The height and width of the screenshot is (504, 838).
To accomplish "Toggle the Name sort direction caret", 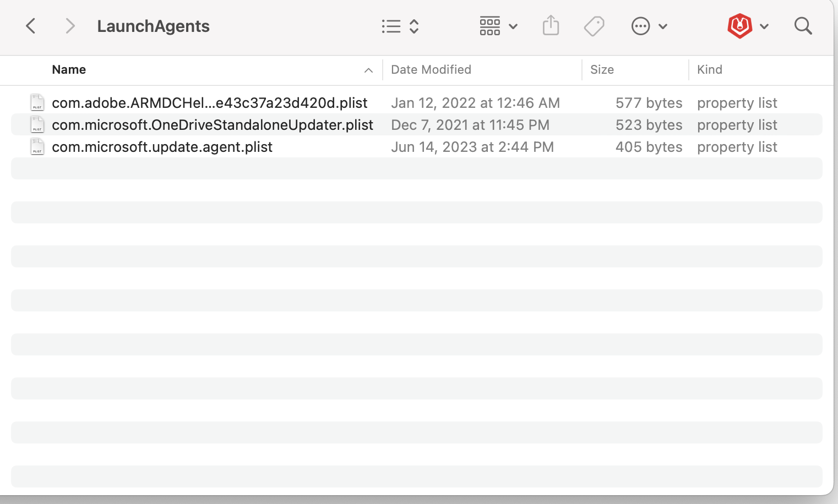I will (x=368, y=70).
